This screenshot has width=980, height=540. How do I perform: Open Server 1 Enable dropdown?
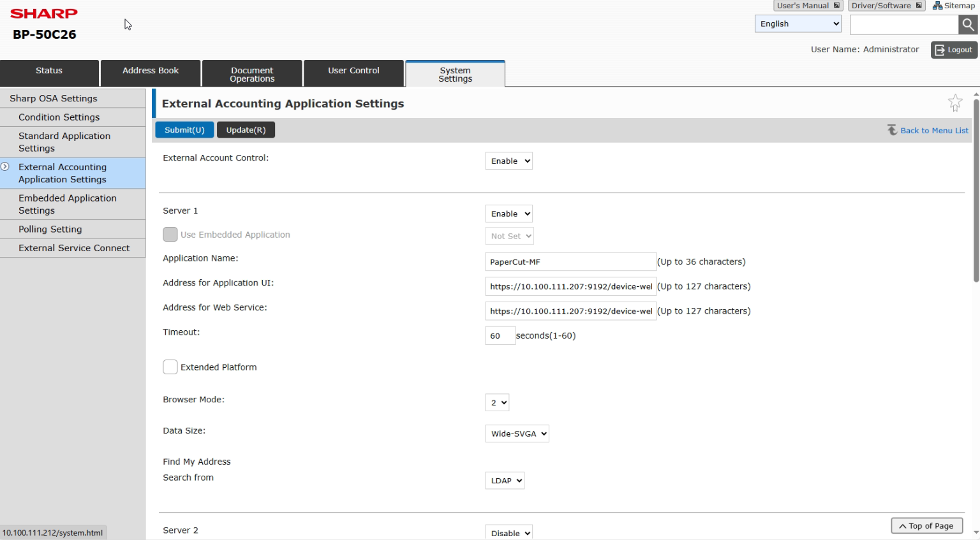tap(509, 214)
